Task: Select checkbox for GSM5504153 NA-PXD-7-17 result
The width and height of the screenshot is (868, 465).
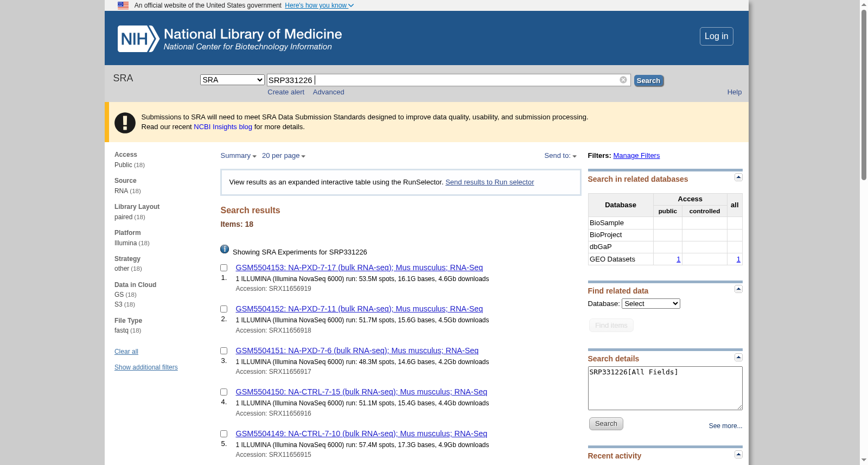Action: coord(224,268)
